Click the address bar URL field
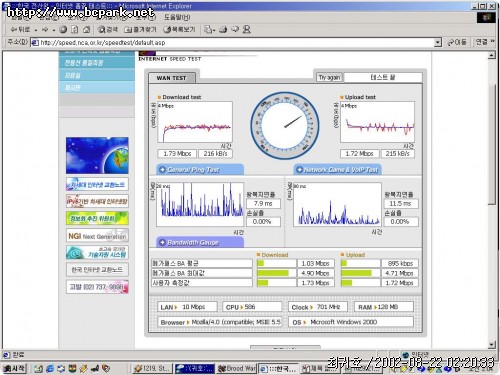This screenshot has height=375, width=500. tap(236, 43)
